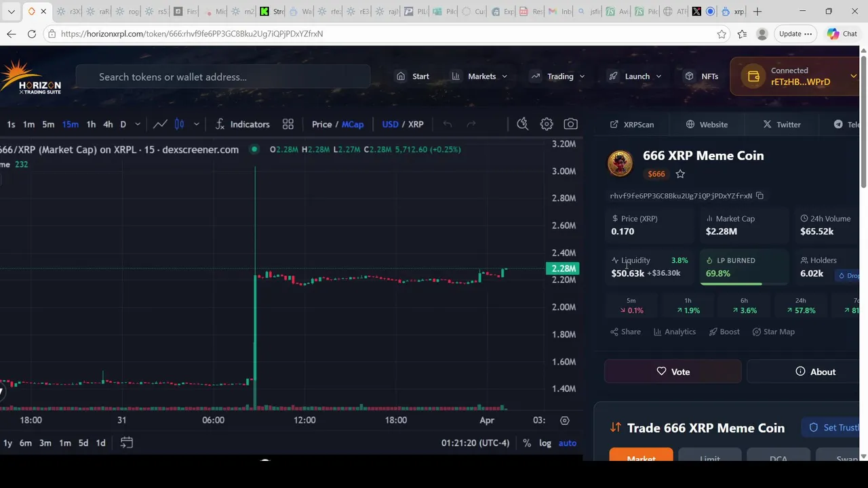The height and width of the screenshot is (488, 868).
Task: Bookmark this page with star icon
Action: (722, 34)
